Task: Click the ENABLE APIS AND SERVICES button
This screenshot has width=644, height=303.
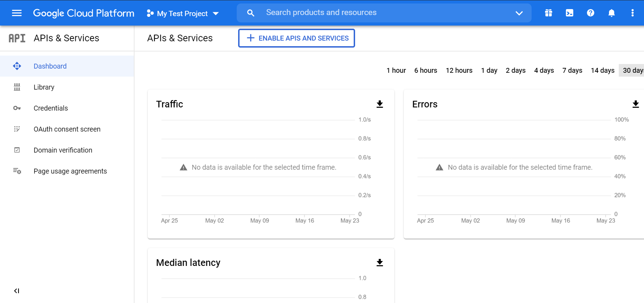Action: (x=297, y=38)
